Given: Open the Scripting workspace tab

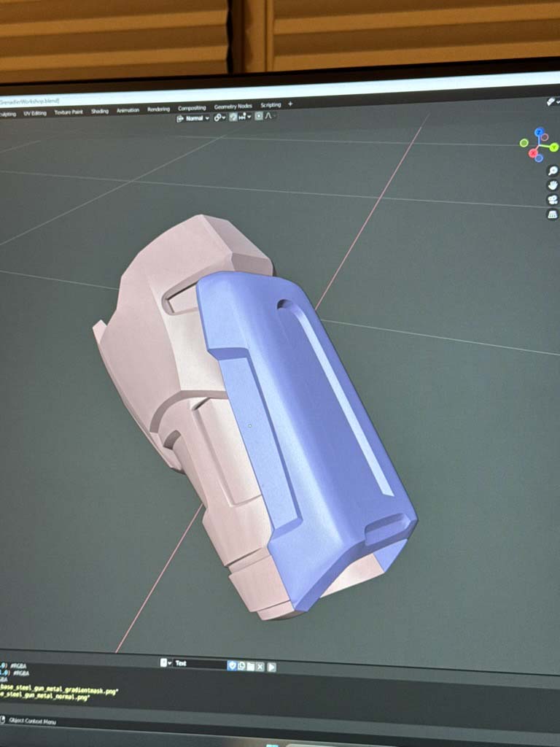Looking at the screenshot, I should (271, 105).
